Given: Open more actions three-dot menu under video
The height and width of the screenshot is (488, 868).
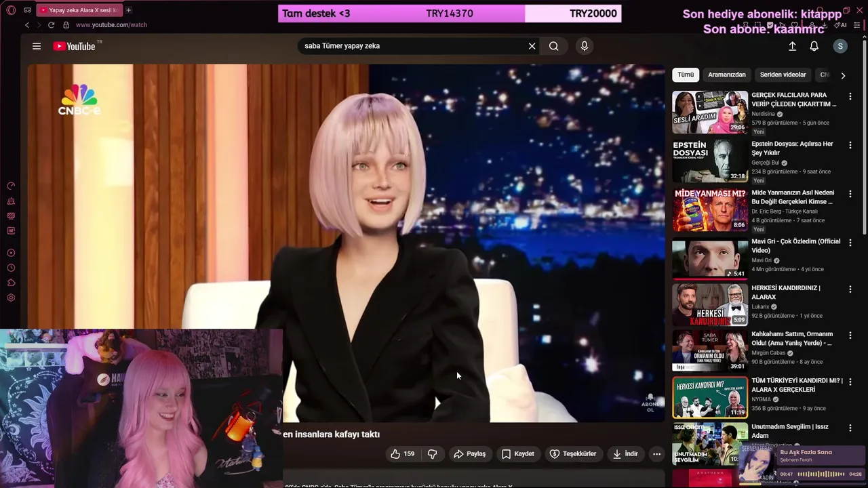Looking at the screenshot, I should tap(656, 454).
